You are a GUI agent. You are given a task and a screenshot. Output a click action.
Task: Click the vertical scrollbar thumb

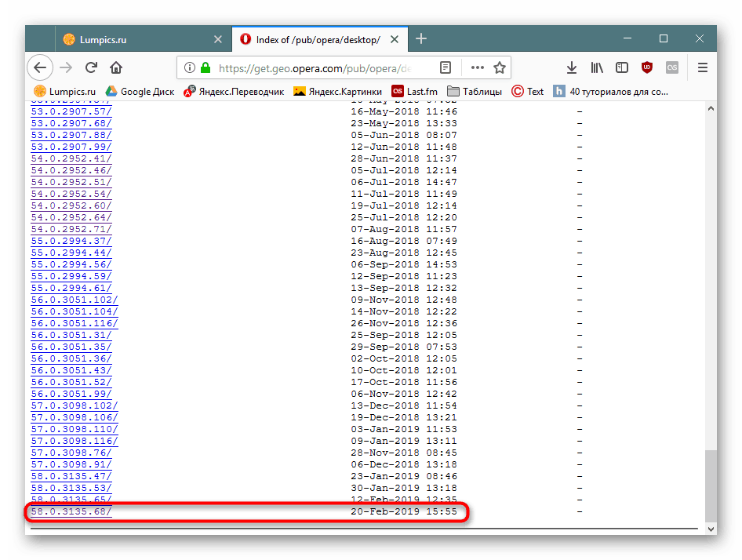(711, 485)
